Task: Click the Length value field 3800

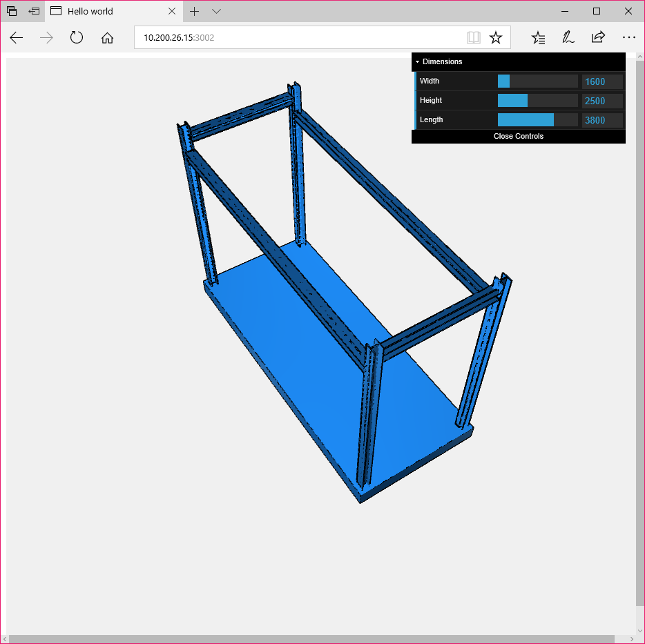Action: (602, 120)
